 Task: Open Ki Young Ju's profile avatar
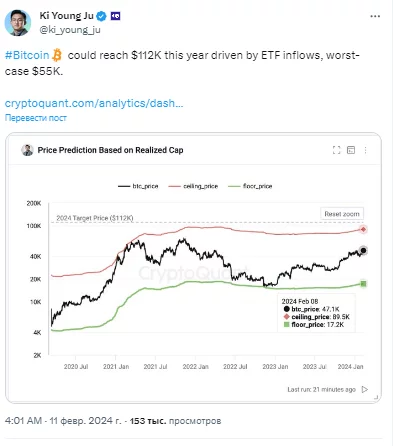[17, 22]
